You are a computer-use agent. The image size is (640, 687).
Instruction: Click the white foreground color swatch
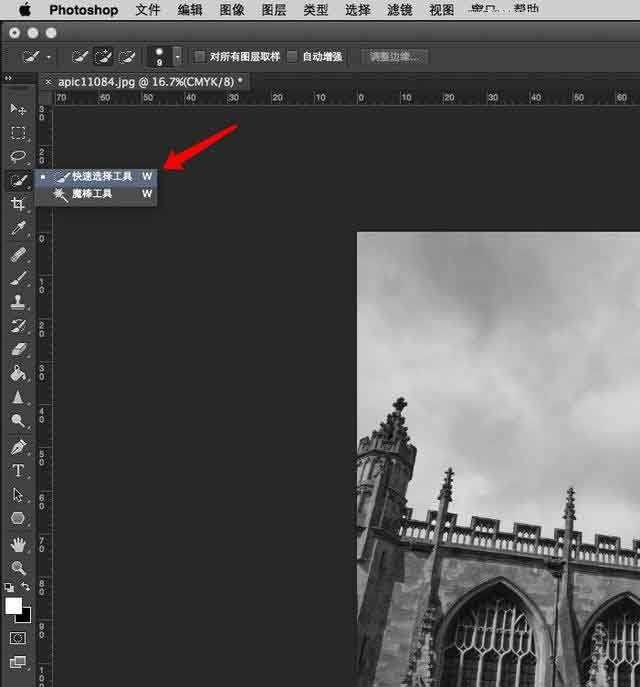click(14, 606)
